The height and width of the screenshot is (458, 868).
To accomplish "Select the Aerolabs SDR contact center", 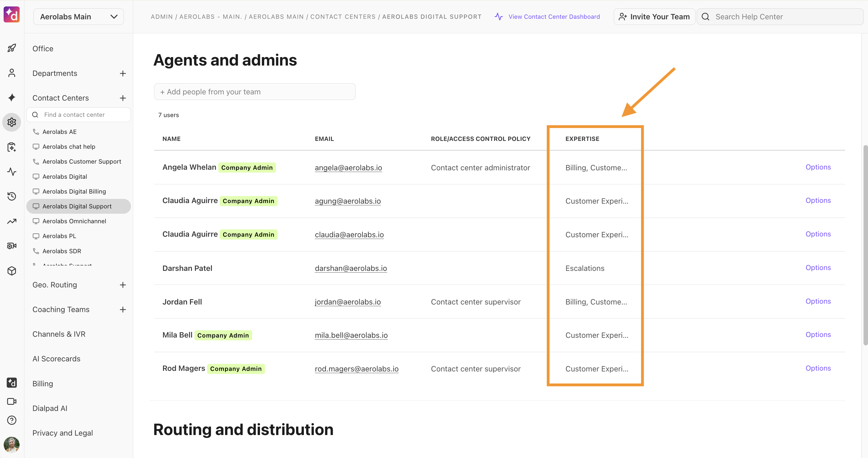I will (79, 251).
